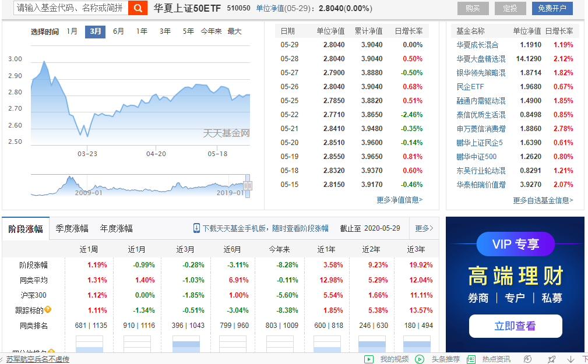
Task: Select the 6月 time range
Action: pos(118,31)
